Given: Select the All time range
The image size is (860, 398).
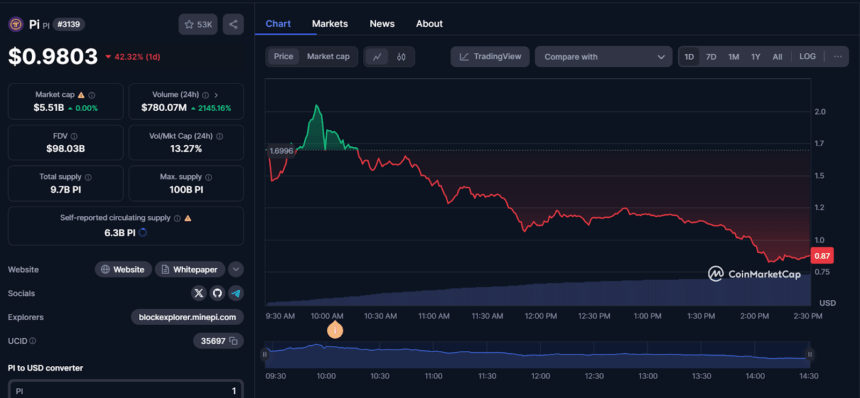Looking at the screenshot, I should pos(777,56).
